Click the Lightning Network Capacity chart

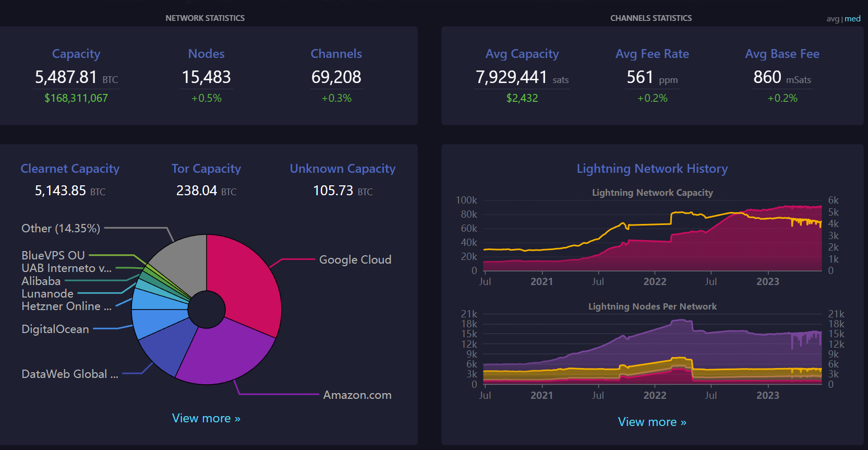click(652, 240)
